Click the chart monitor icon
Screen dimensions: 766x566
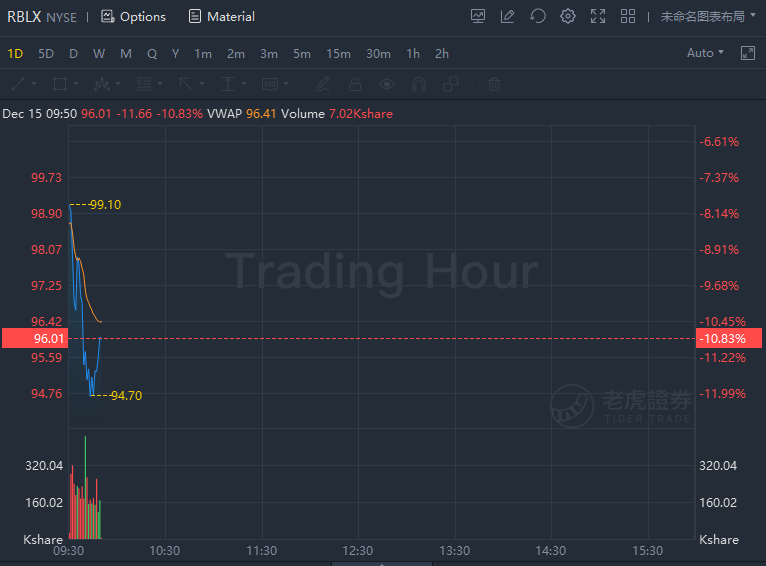[478, 16]
